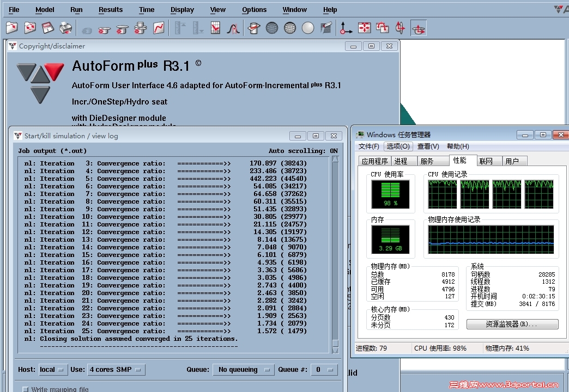Select the single die tool icon
Image resolution: width=569 pixels, height=392 pixels.
(104, 30)
